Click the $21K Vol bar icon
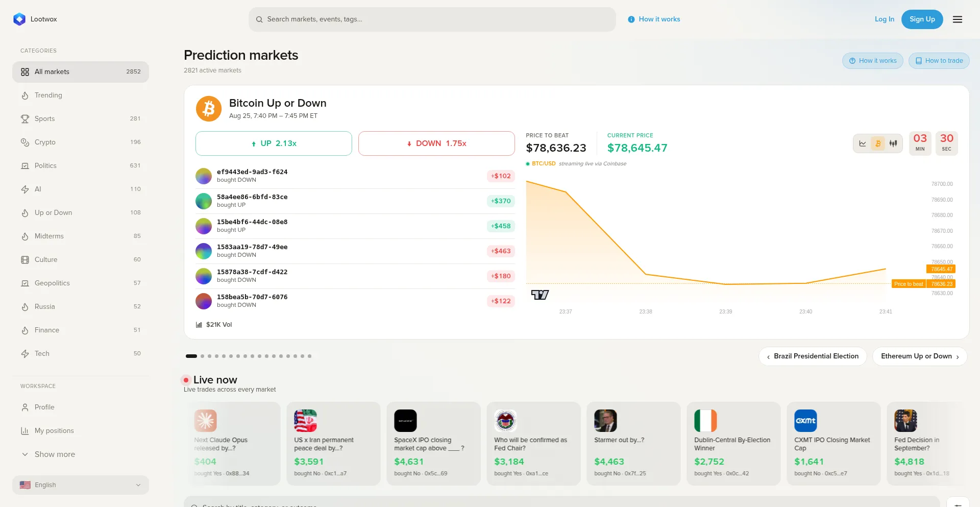The image size is (980, 507). point(199,325)
